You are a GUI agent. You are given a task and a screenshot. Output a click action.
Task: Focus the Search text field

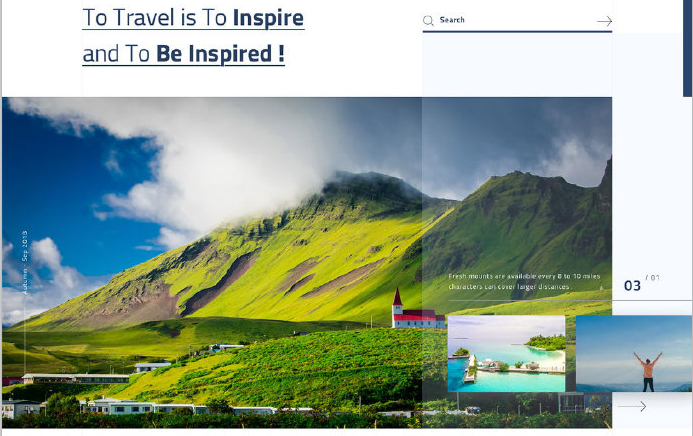(x=515, y=20)
